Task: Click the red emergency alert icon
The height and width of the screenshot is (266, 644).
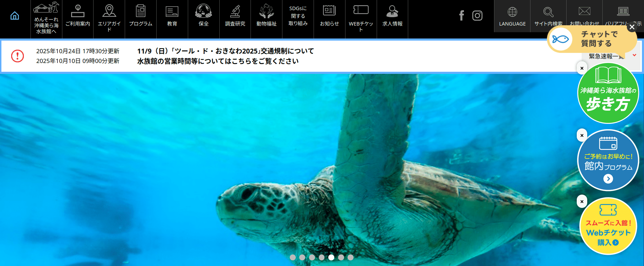Action: click(x=18, y=56)
